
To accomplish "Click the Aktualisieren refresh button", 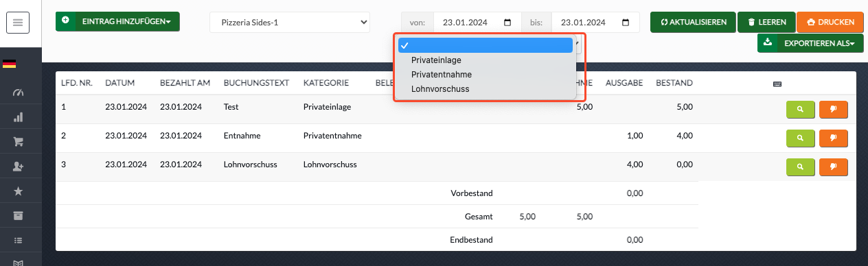I will [694, 22].
